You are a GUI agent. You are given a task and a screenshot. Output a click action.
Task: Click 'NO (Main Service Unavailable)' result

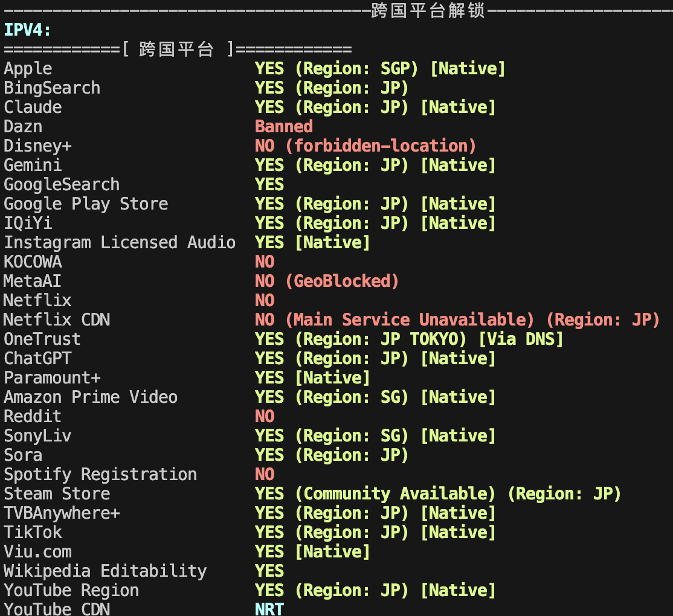pos(394,320)
